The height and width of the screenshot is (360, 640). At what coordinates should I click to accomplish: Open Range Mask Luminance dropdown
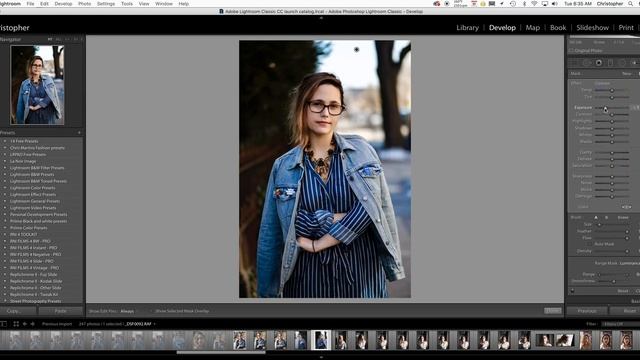(629, 263)
